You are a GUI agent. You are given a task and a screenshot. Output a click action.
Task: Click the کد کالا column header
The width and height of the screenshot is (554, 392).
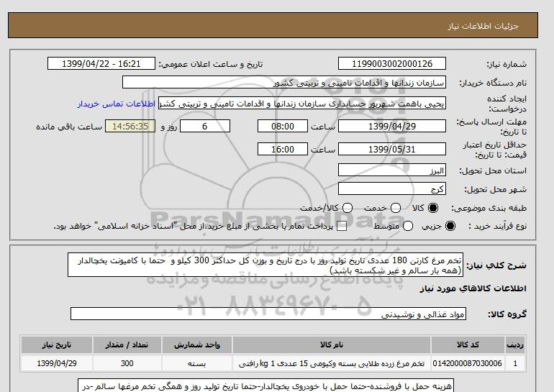468,345
